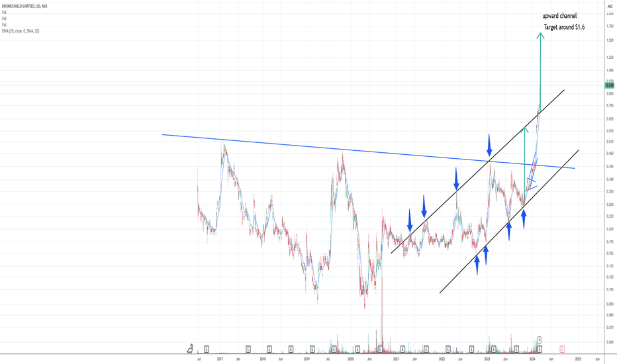Image resolution: width=617 pixels, height=364 pixels.
Task: Click the 2025 label on the time axis
Action: tap(578, 359)
